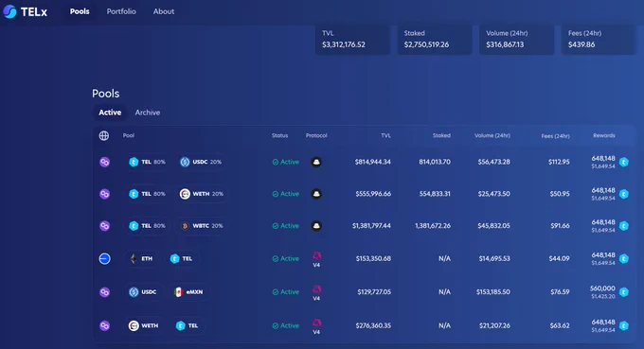The image size is (644, 349).
Task: Click the 814,013.70 staked value
Action: pos(435,162)
